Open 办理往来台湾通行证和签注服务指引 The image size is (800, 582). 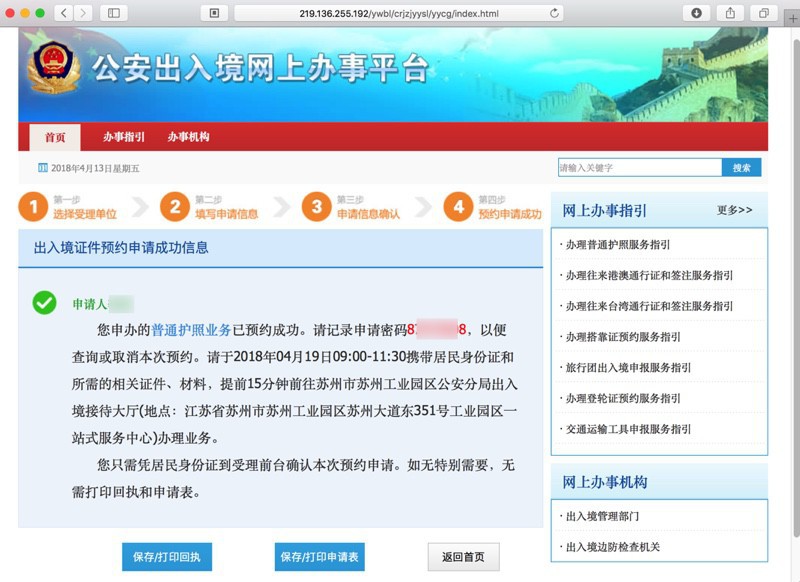click(648, 306)
